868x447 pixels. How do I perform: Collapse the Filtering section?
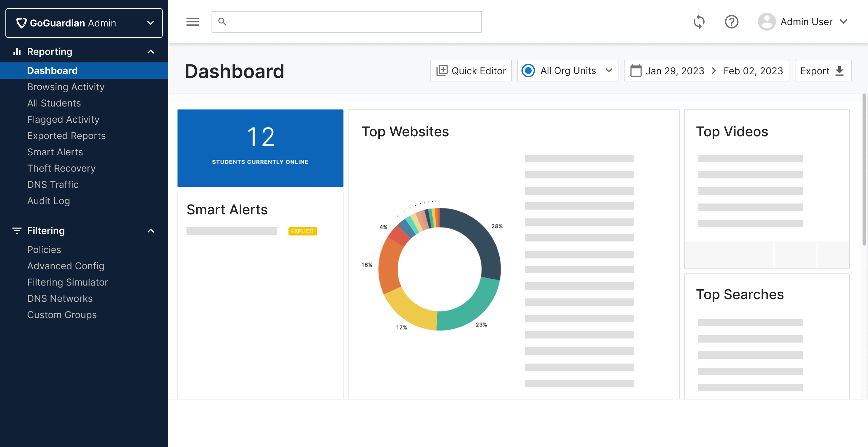[151, 231]
